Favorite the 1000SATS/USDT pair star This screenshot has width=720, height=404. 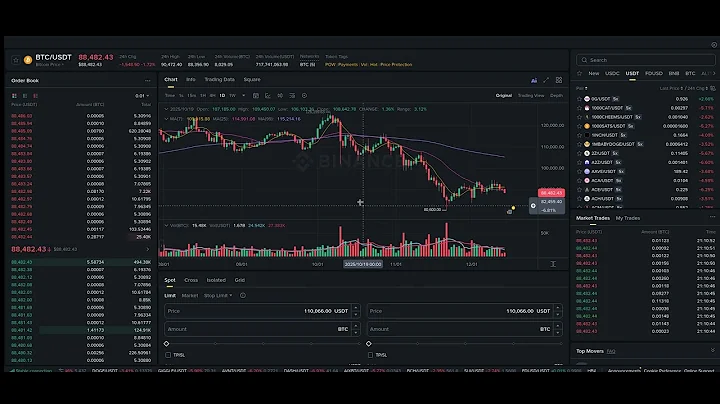pyautogui.click(x=579, y=126)
